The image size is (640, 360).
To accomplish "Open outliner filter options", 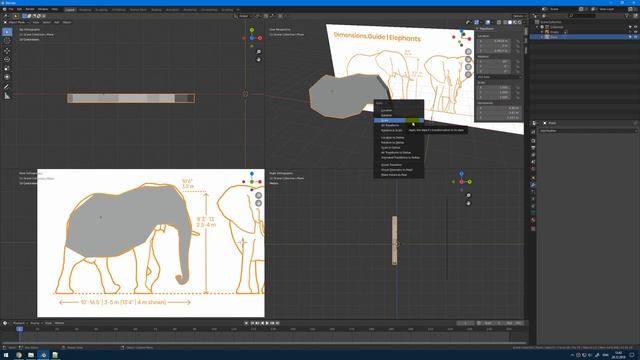I will pyautogui.click(x=628, y=16).
